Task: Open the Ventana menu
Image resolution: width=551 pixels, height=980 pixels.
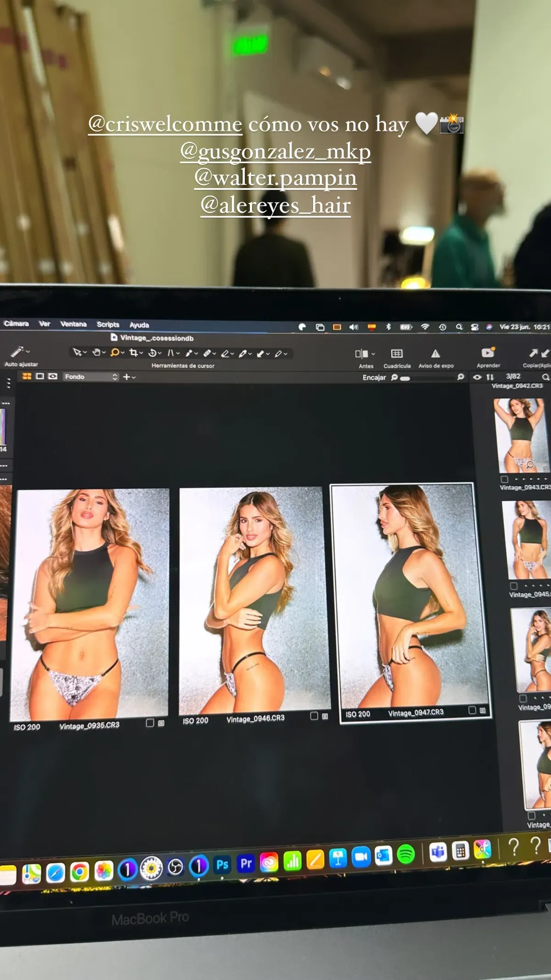Action: click(73, 324)
